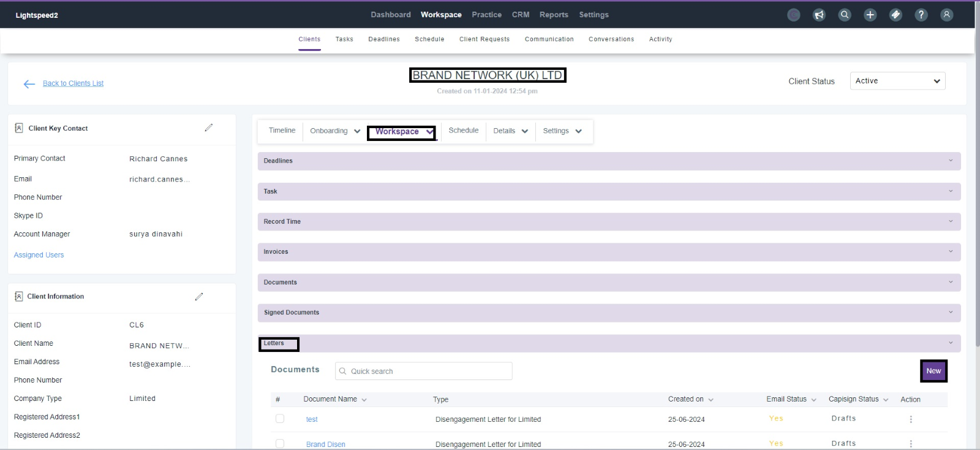The image size is (980, 450).
Task: Open the client Timeline tab
Action: pos(282,131)
